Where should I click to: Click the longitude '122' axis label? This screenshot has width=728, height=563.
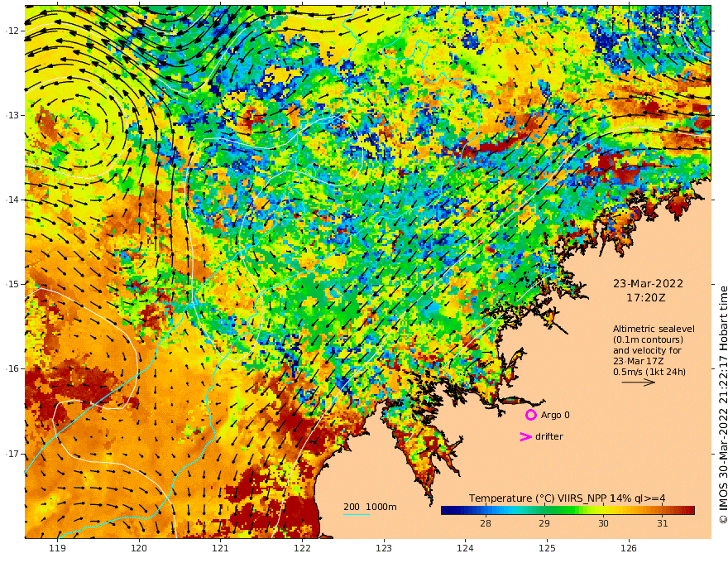click(302, 549)
